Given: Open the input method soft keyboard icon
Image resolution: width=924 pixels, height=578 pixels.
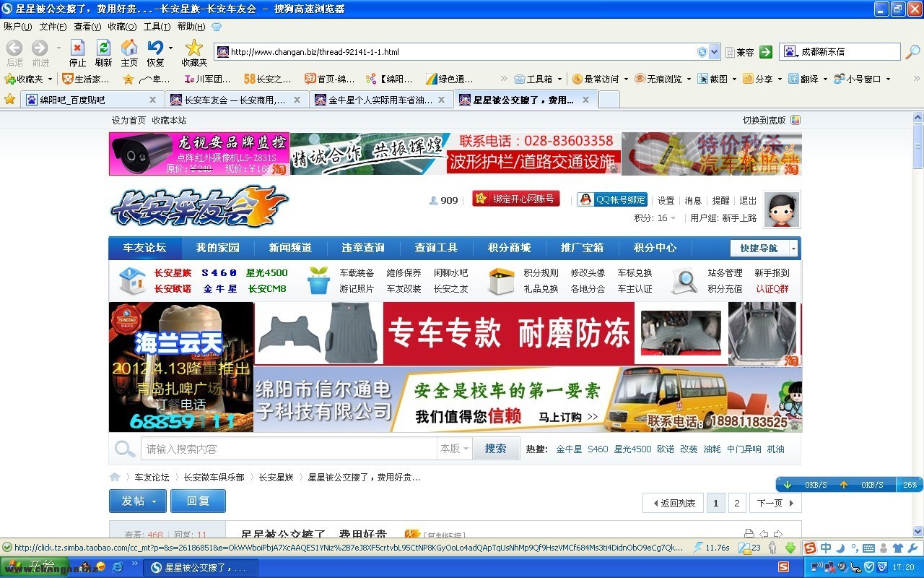Looking at the screenshot, I should [x=868, y=548].
